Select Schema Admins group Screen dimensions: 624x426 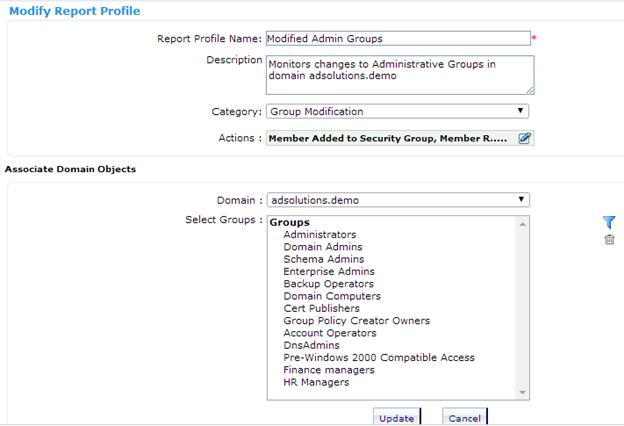pyautogui.click(x=324, y=259)
